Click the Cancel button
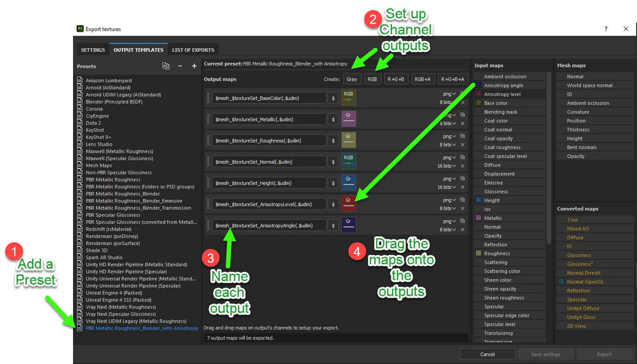Viewport: 637px width, 364px height. [487, 354]
